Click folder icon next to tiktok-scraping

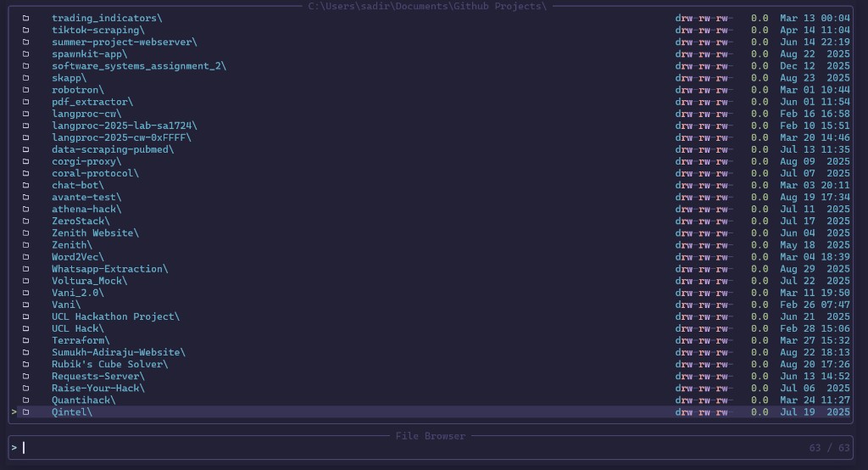pos(25,30)
